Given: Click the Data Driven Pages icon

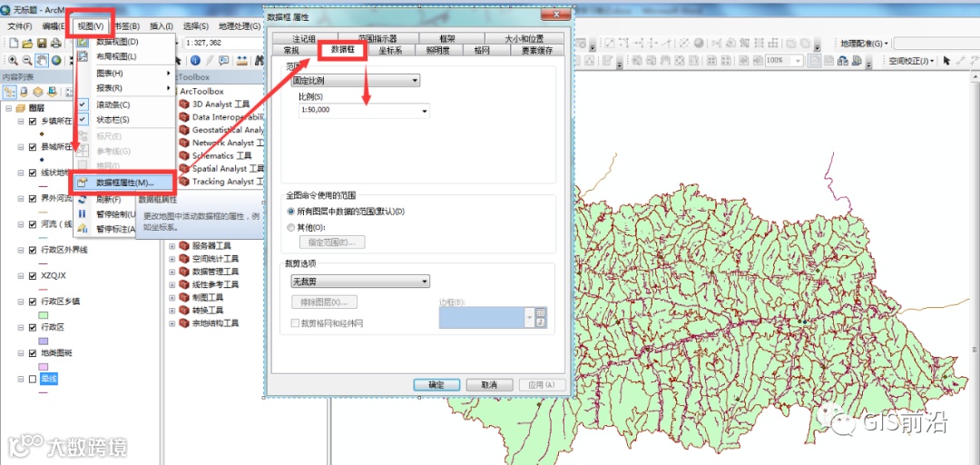Looking at the screenshot, I should pos(857,60).
